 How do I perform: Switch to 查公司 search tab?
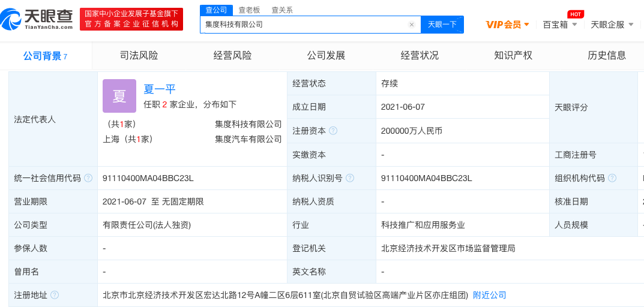coord(216,10)
